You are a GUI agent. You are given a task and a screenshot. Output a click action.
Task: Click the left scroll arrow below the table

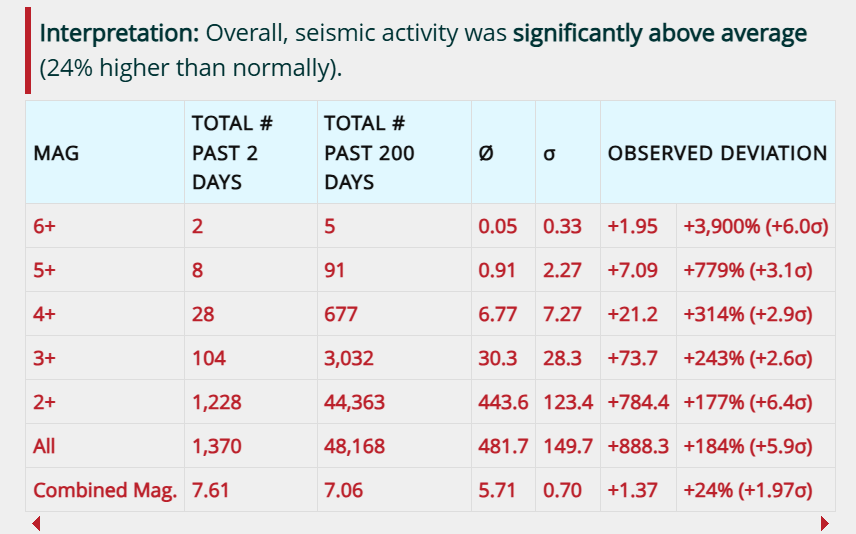pos(36,523)
